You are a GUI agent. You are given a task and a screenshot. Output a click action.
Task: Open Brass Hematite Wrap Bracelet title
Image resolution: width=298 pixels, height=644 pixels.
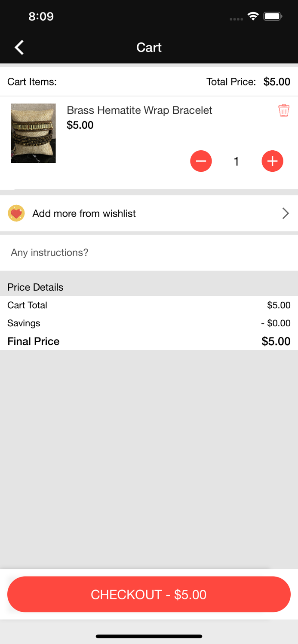139,110
